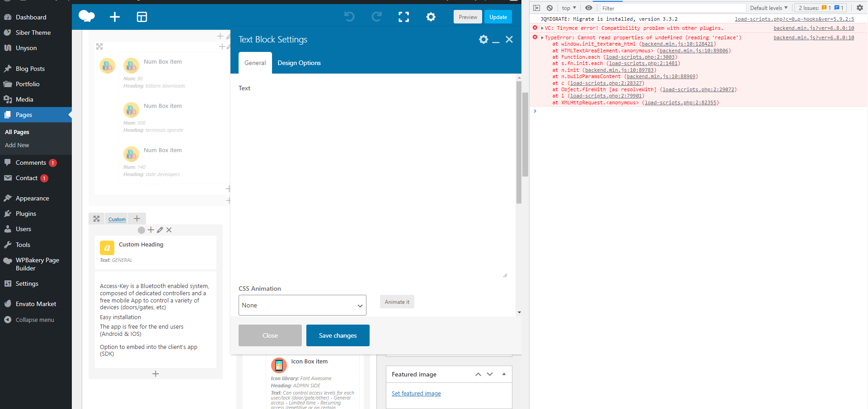Clear the DevTools console
868x409 pixels.
[549, 8]
